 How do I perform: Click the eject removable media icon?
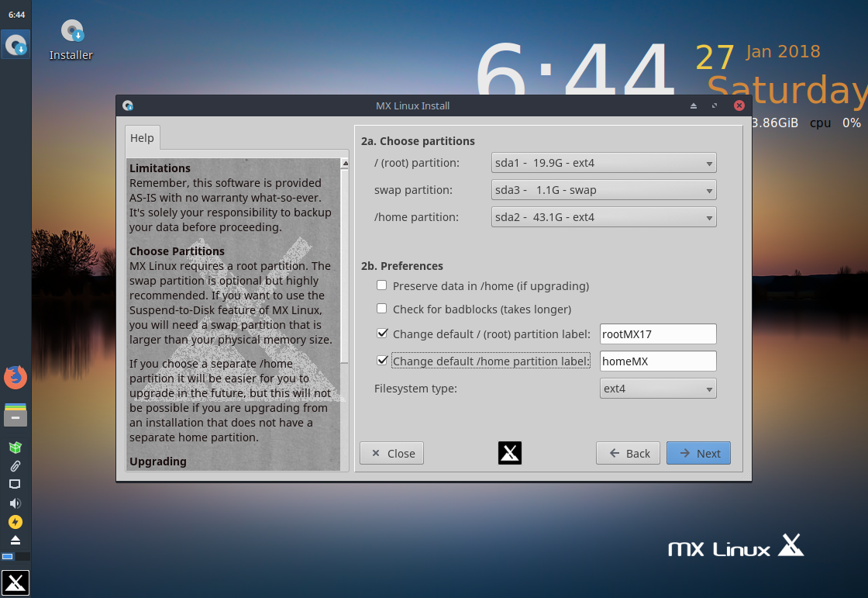click(x=15, y=540)
